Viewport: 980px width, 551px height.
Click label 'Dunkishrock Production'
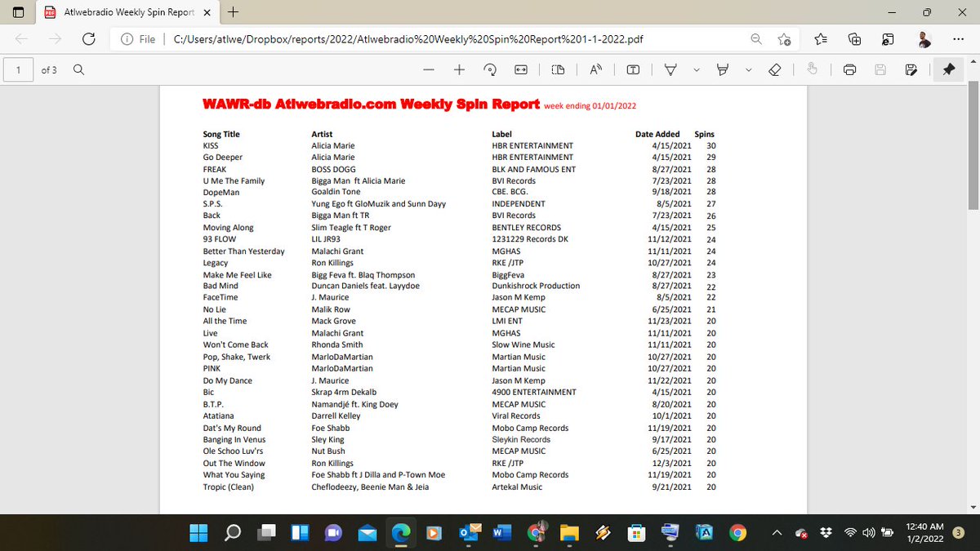(536, 287)
